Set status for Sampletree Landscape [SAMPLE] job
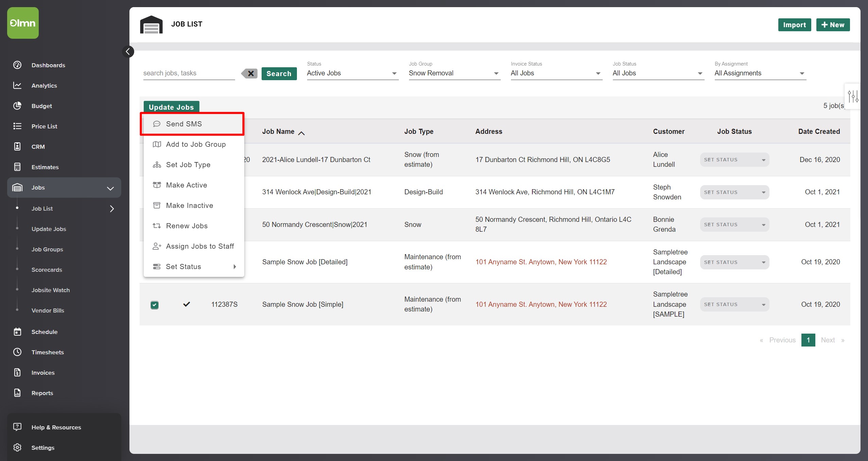 pyautogui.click(x=734, y=304)
